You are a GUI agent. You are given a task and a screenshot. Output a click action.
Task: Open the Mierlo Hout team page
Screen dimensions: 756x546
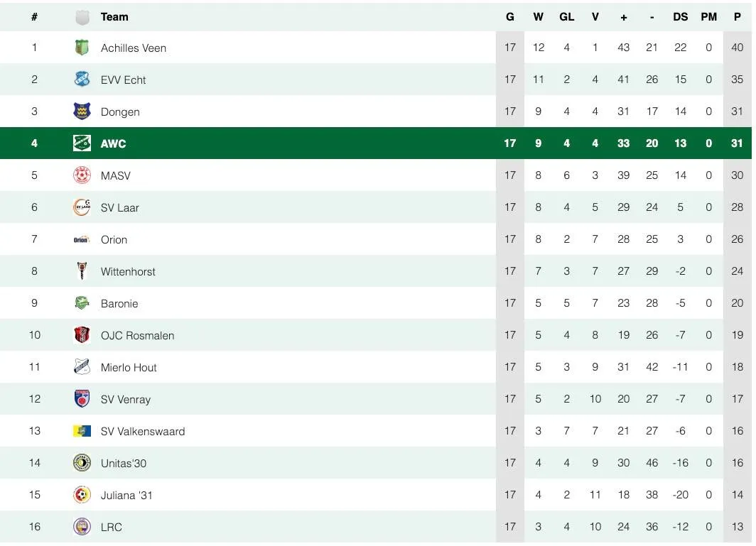129,367
